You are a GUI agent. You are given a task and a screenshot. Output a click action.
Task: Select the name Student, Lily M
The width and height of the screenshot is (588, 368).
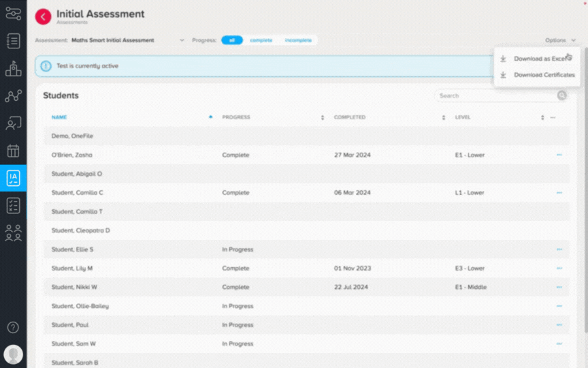[x=71, y=268]
